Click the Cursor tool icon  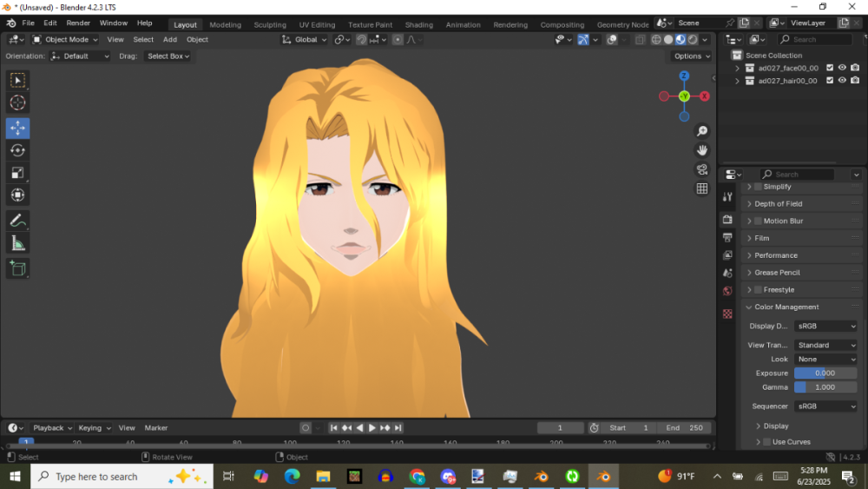(x=17, y=103)
